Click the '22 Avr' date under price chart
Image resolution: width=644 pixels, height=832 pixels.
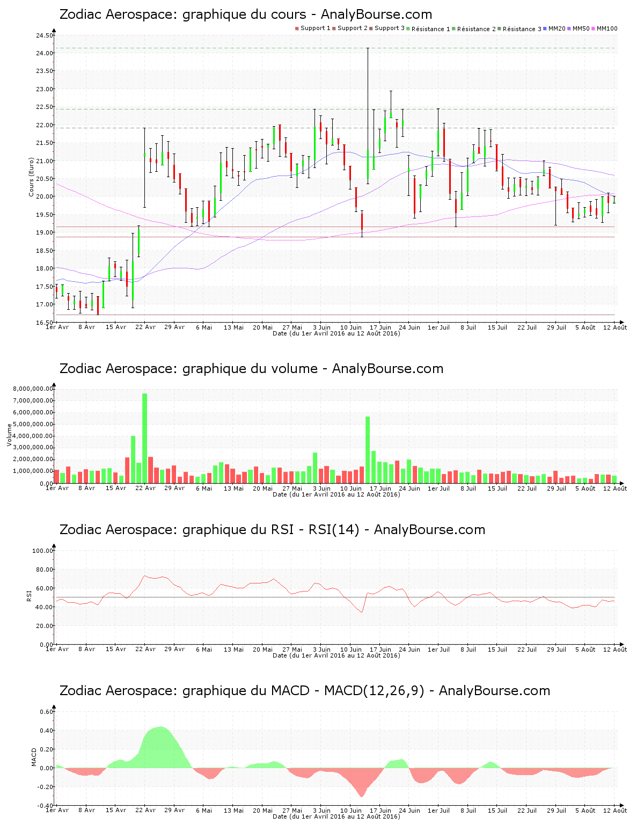[x=145, y=327]
